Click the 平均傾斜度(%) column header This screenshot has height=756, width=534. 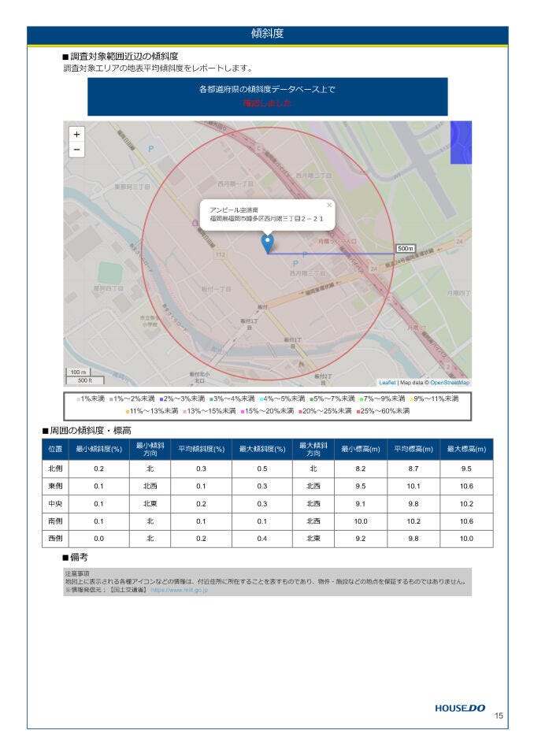coord(200,449)
